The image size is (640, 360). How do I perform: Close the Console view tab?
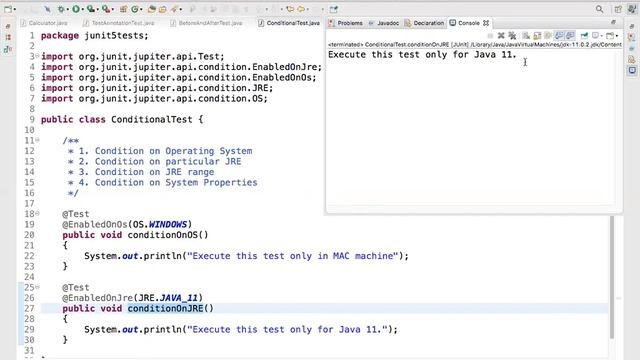[x=486, y=23]
